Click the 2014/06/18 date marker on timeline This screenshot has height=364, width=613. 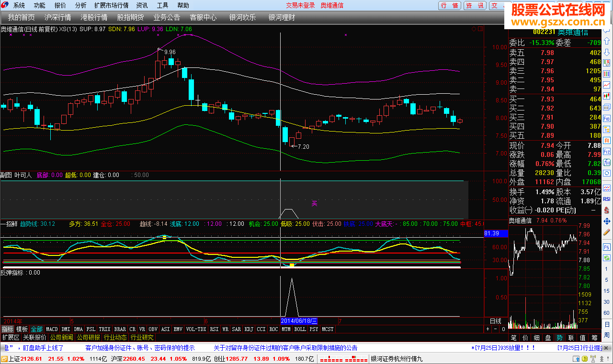point(299,320)
